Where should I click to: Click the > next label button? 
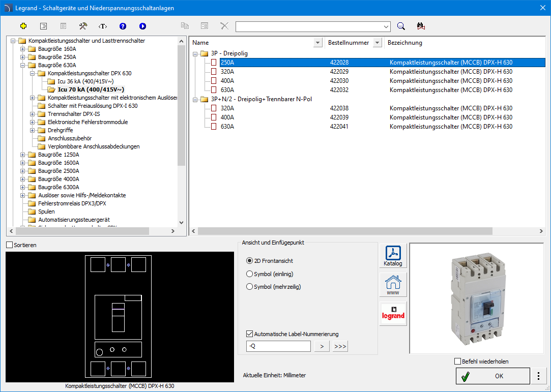click(x=322, y=346)
